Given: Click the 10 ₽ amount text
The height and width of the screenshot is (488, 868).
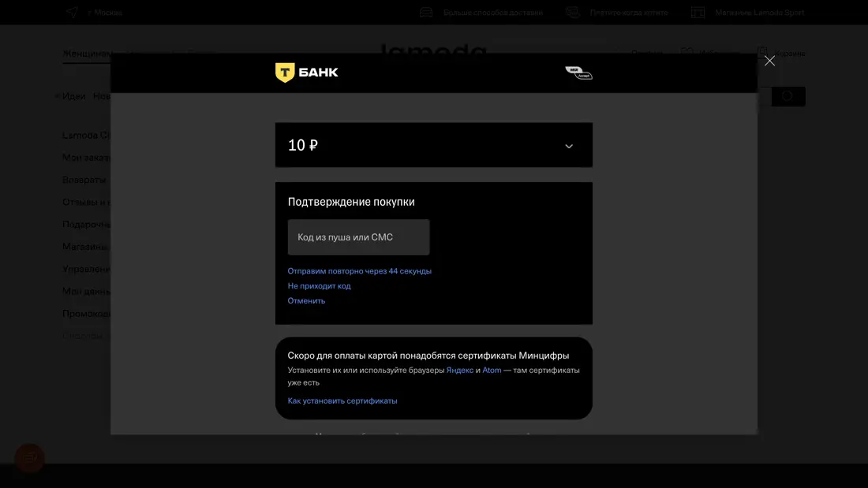Looking at the screenshot, I should (x=303, y=145).
